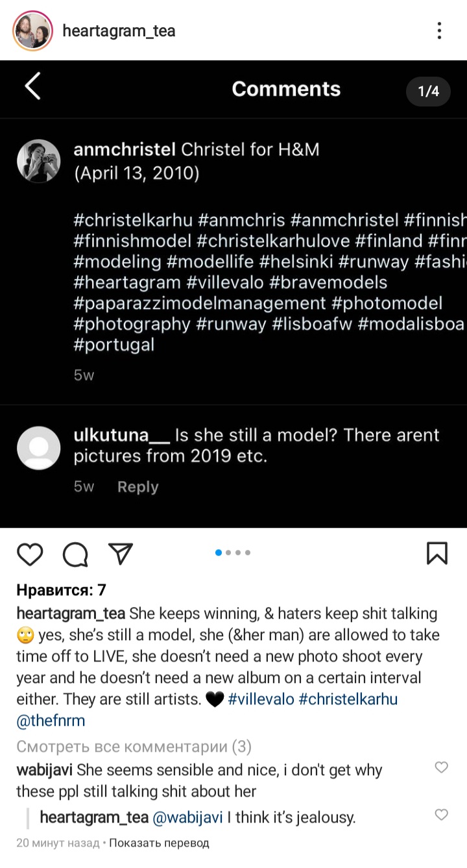The width and height of the screenshot is (467, 868).
Task: Tap the back arrow beside Comments
Action: point(32,86)
